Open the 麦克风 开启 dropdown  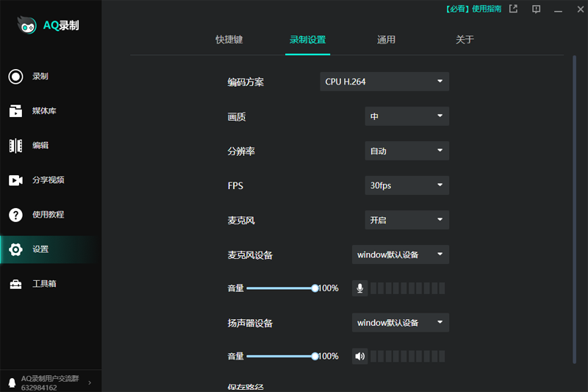click(x=407, y=220)
